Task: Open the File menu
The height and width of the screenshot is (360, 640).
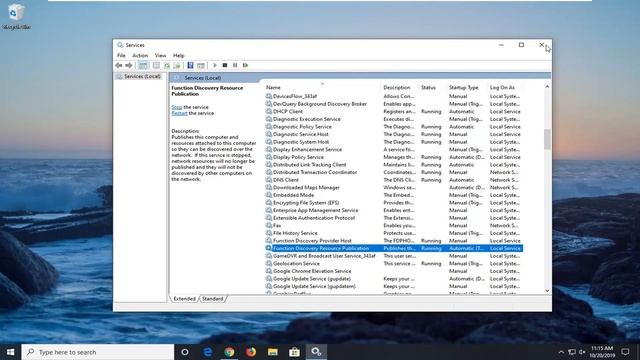Action: (x=121, y=56)
